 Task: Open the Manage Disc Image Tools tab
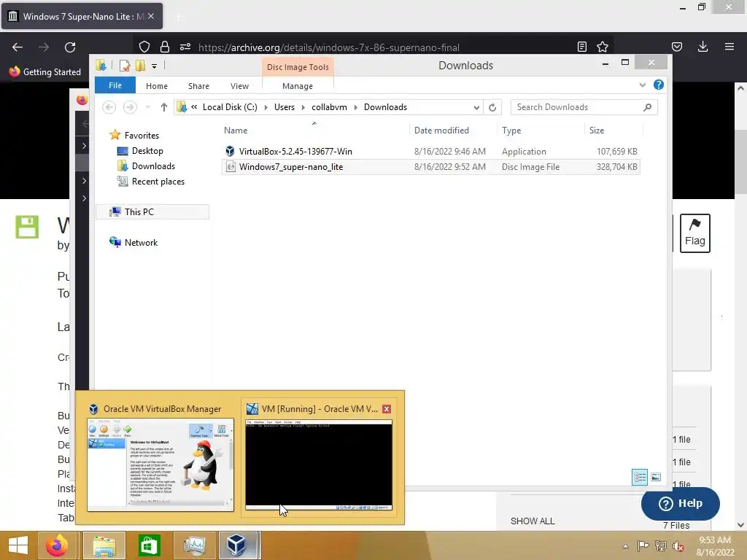point(298,86)
